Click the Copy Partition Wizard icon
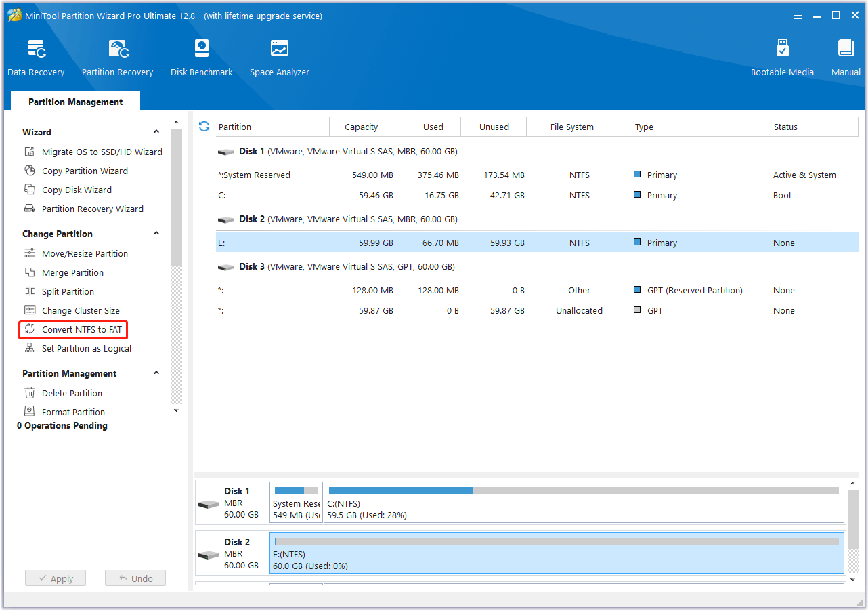Viewport: 868px width, 611px height. [x=30, y=171]
